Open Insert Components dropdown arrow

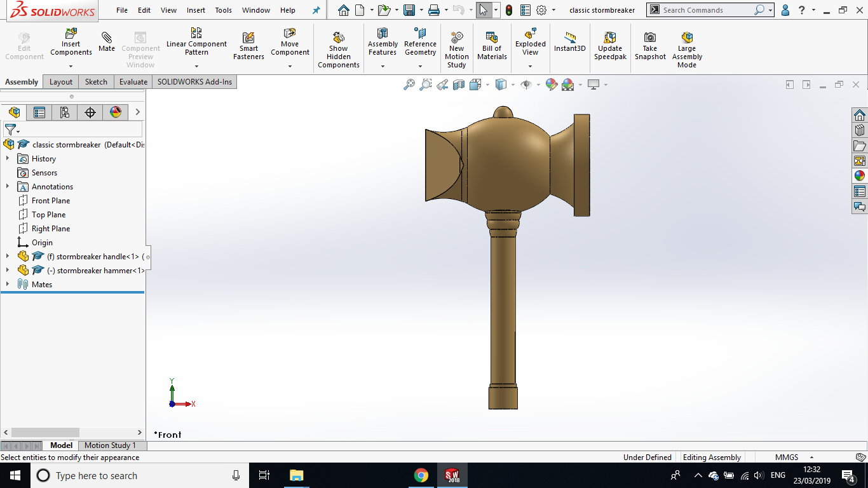pos(71,66)
